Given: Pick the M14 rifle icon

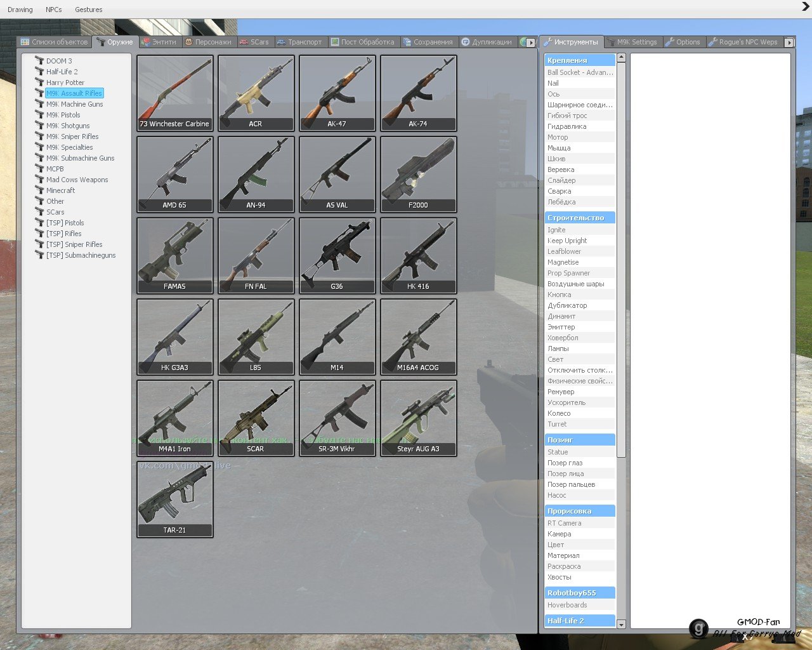Looking at the screenshot, I should [337, 336].
